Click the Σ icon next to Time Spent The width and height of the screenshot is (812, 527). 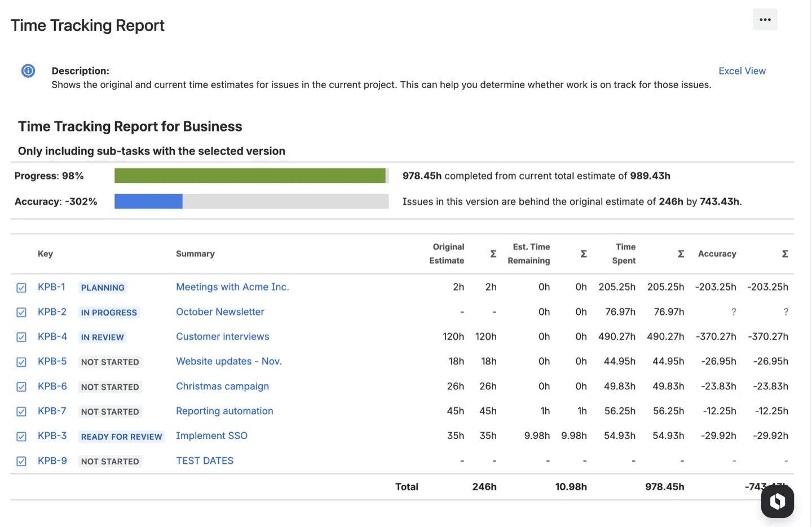[681, 254]
